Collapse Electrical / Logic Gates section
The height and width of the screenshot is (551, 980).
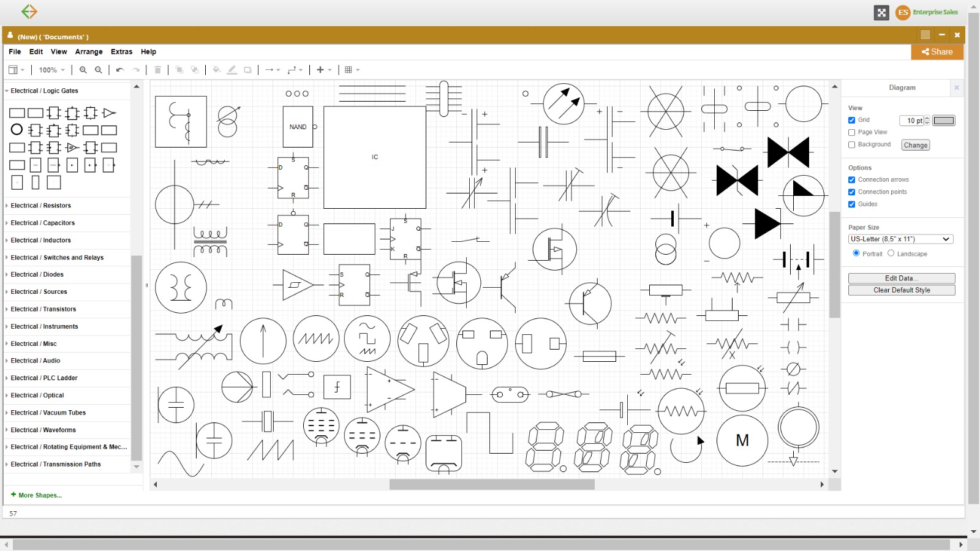[67, 91]
